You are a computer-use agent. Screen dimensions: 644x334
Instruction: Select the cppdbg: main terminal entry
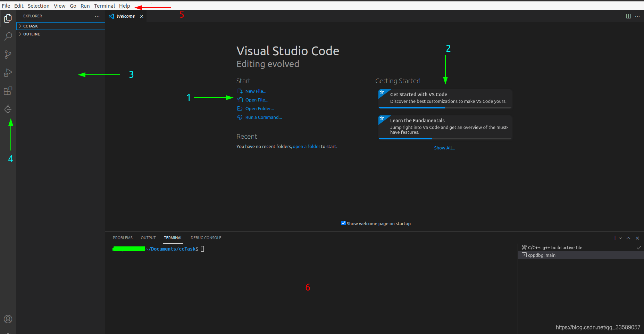(581, 255)
